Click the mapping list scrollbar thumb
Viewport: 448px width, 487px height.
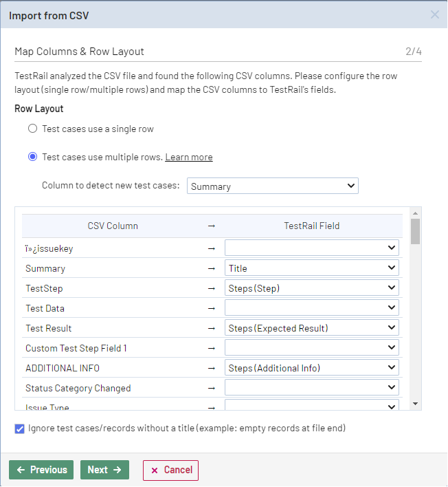pyautogui.click(x=415, y=232)
